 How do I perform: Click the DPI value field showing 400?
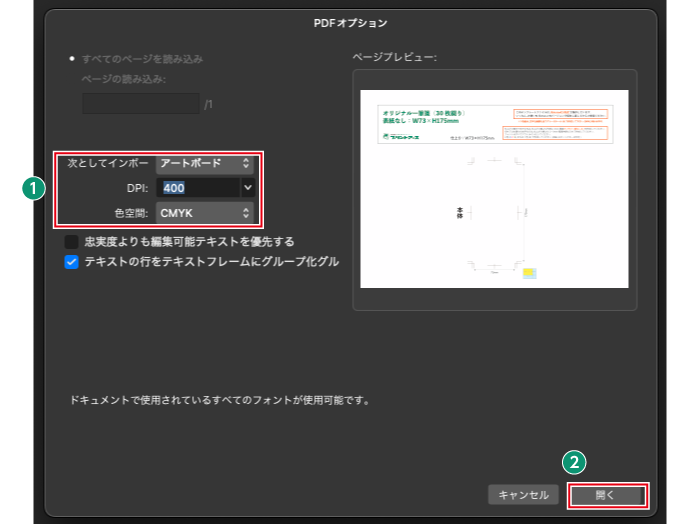tap(198, 187)
